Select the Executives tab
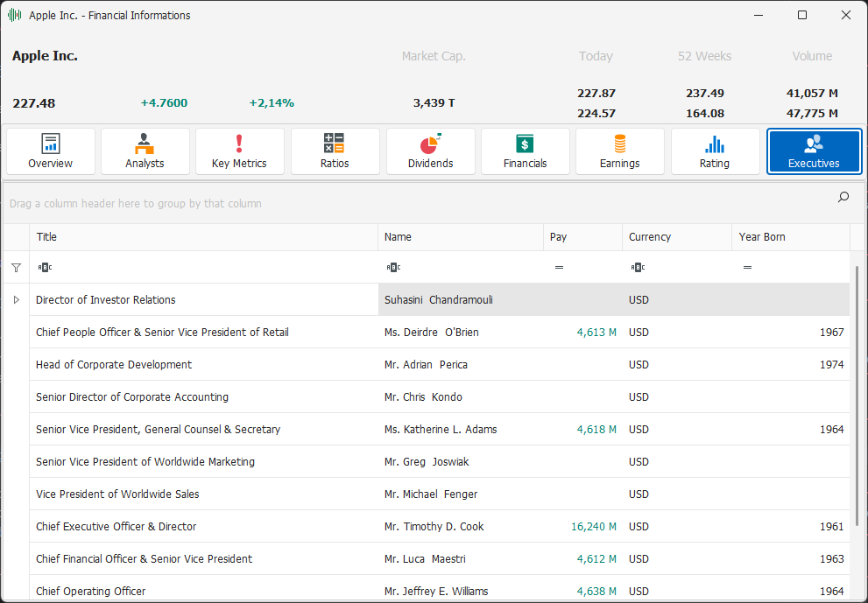 [815, 151]
